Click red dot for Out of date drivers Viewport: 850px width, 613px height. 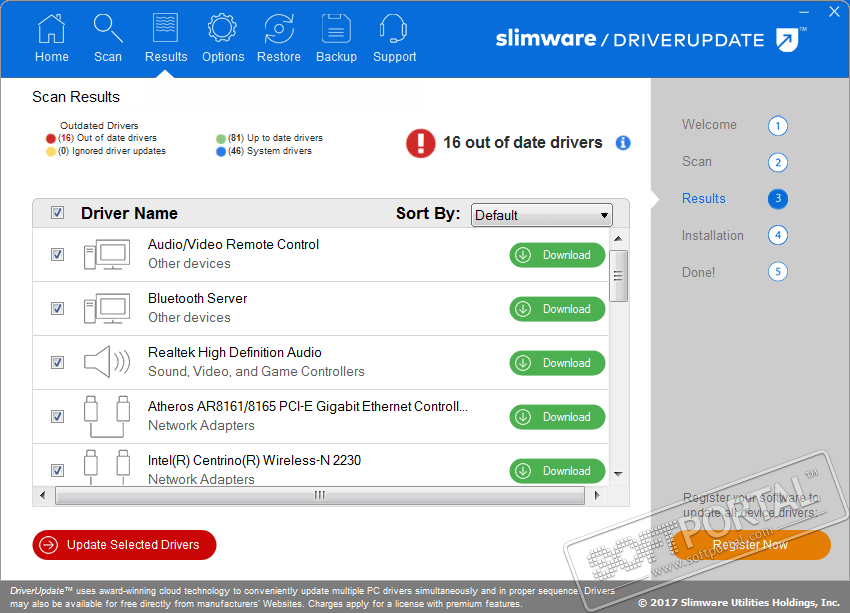point(50,139)
